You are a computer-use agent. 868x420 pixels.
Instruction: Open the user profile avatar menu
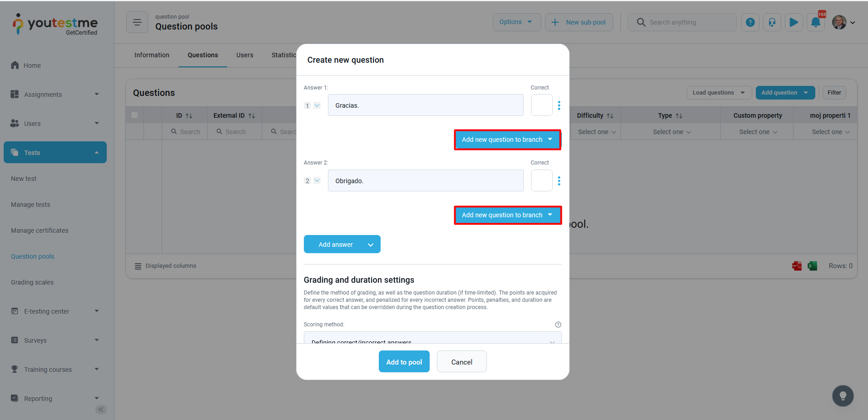(x=843, y=22)
